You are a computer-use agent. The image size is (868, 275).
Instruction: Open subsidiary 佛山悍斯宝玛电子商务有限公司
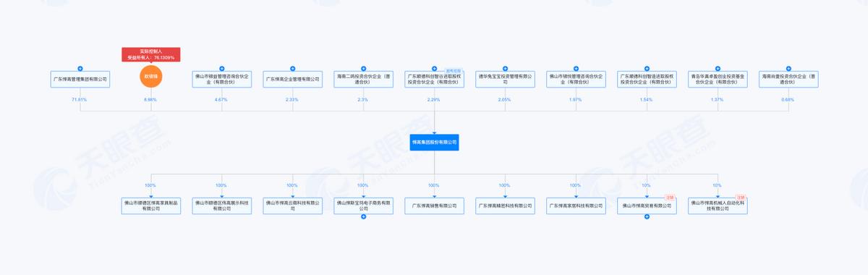[363, 206]
